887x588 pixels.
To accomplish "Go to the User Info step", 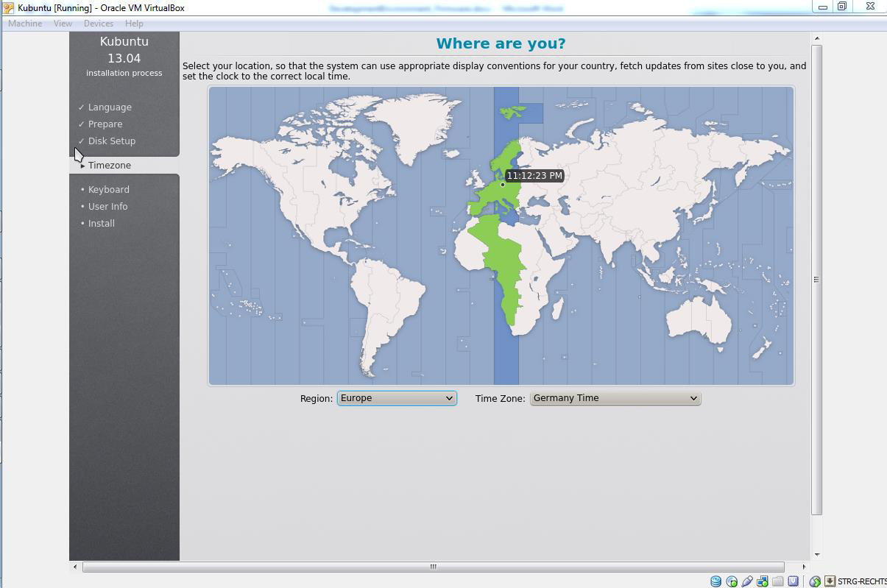I will coord(107,207).
